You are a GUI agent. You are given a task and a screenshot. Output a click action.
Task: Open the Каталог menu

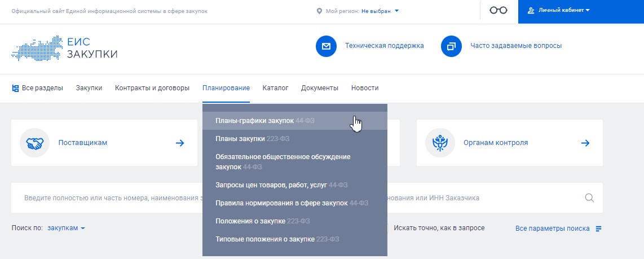[x=276, y=88]
